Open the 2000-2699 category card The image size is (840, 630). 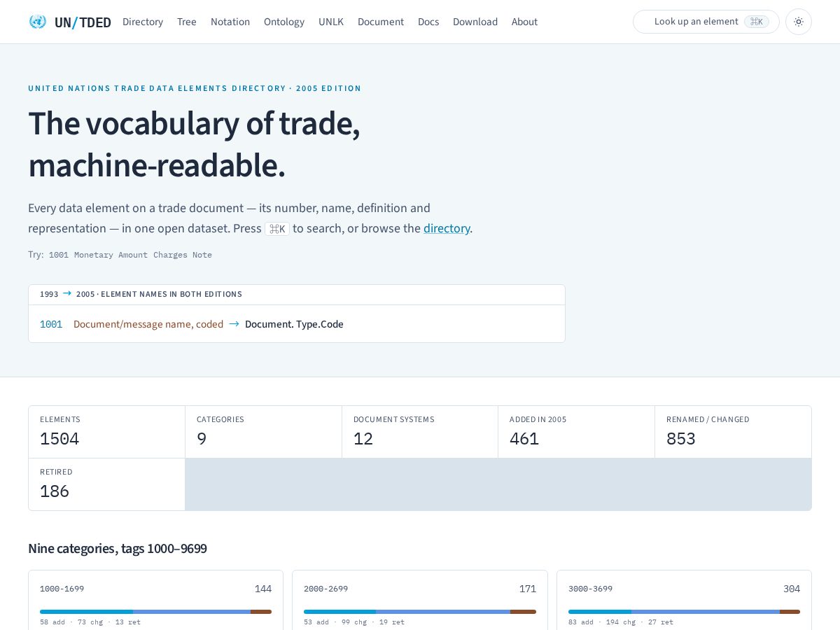[x=420, y=601]
